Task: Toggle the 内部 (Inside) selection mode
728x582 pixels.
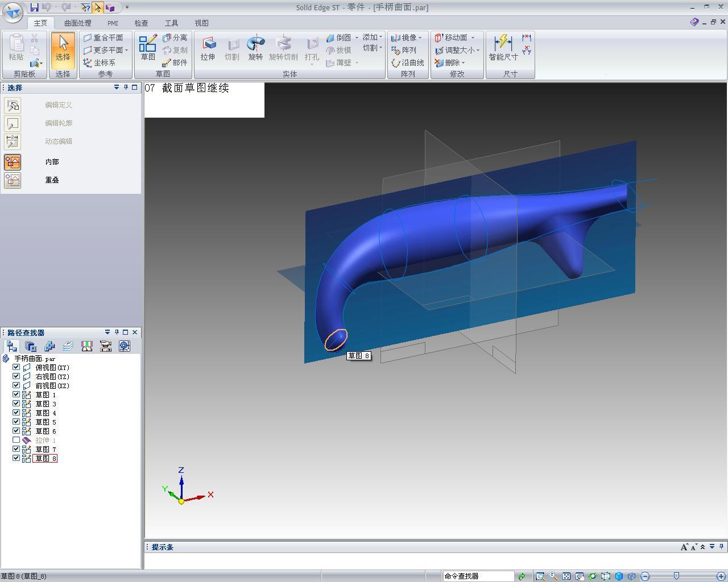Action: pos(13,162)
